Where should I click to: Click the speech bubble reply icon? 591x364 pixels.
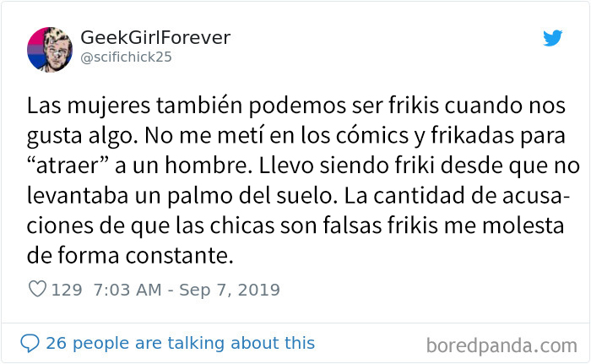[30, 343]
